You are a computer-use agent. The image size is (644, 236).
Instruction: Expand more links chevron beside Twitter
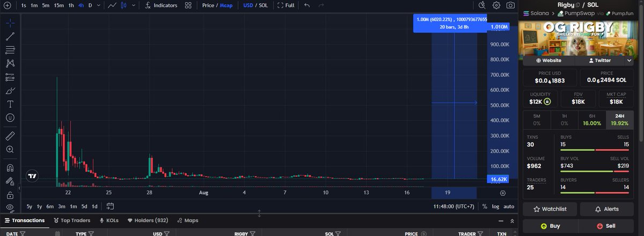tap(630, 61)
